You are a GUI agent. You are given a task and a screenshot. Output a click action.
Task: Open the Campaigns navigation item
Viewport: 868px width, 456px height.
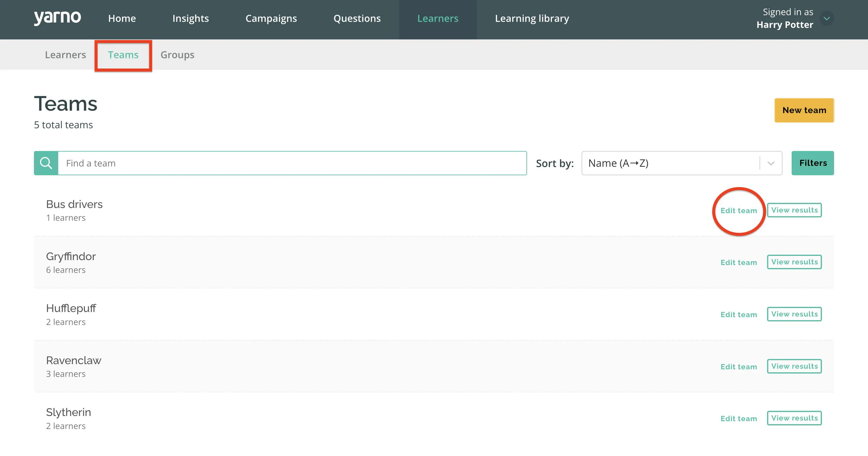pyautogui.click(x=271, y=18)
